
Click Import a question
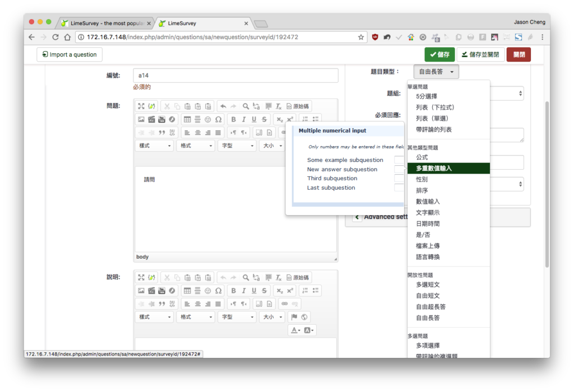(x=70, y=54)
